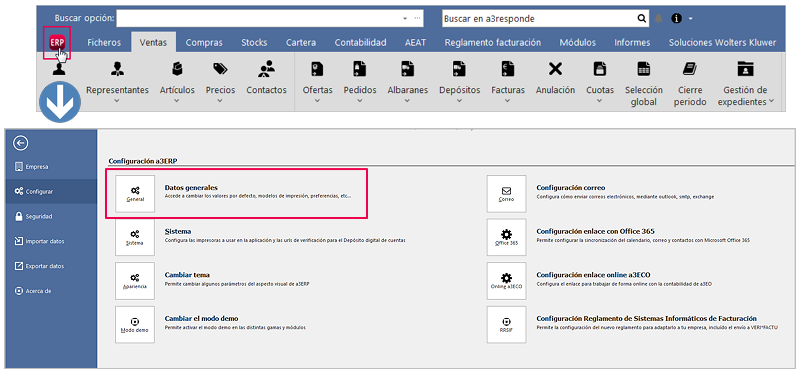Expand the Precios dropdown chevron
Viewport: 796px width, 369px height.
(220, 100)
